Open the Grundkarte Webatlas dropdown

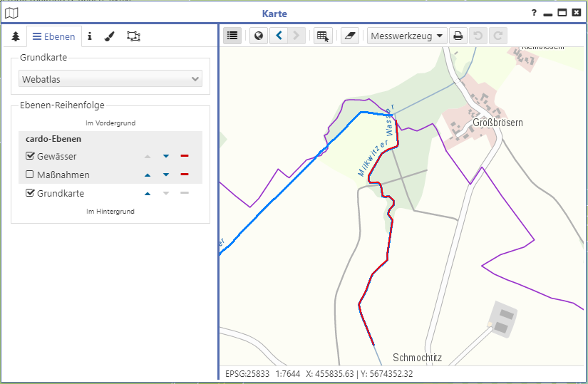(x=110, y=79)
